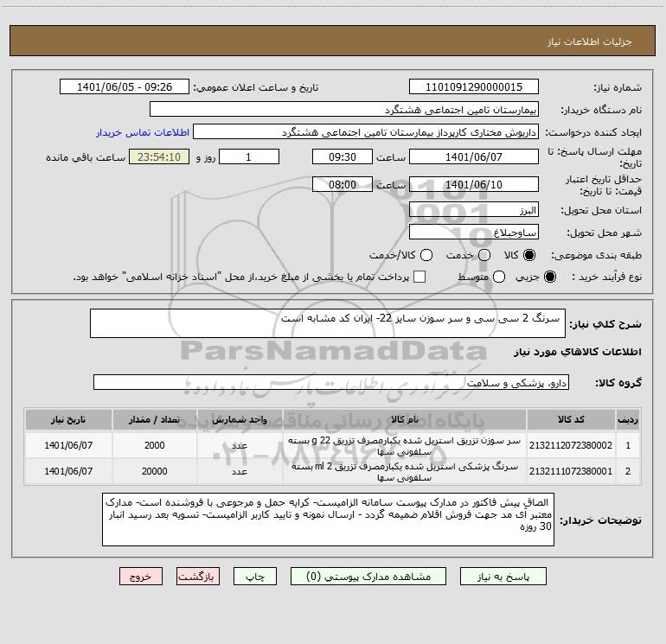Viewport: 666px width, 644px height.
Task: Select the کالا radio button
Action: point(529,255)
